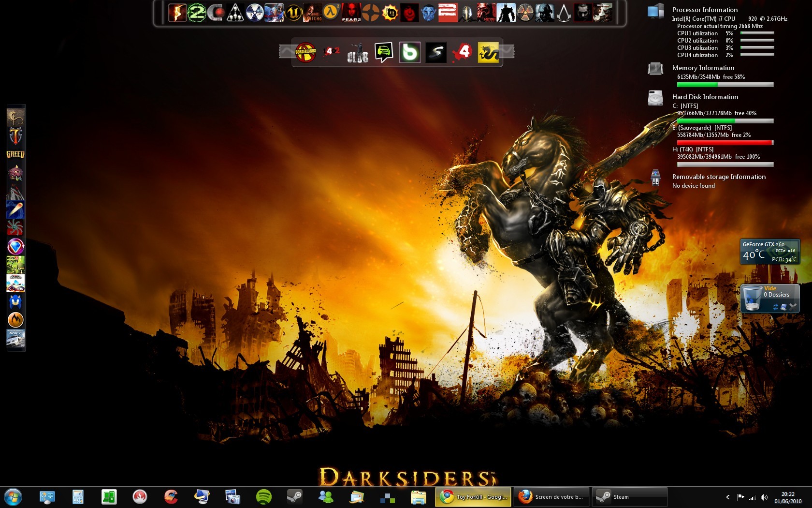The width and height of the screenshot is (812, 508).
Task: Launch Mass Effect 2 red icon
Action: tap(448, 13)
